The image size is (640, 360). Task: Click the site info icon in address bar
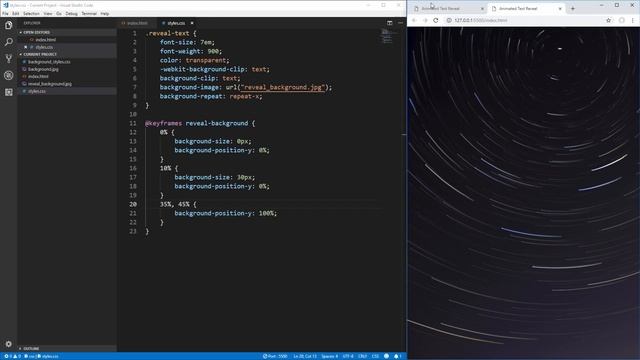[449, 20]
